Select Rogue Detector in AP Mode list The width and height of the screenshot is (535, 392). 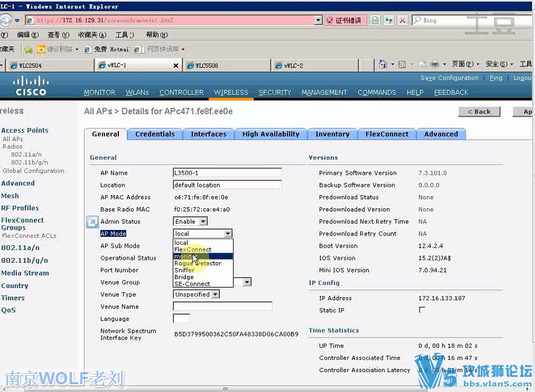pos(203,263)
